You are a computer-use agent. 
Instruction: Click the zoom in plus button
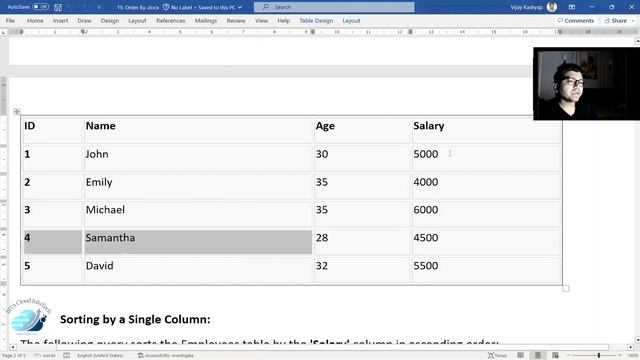coord(620,356)
